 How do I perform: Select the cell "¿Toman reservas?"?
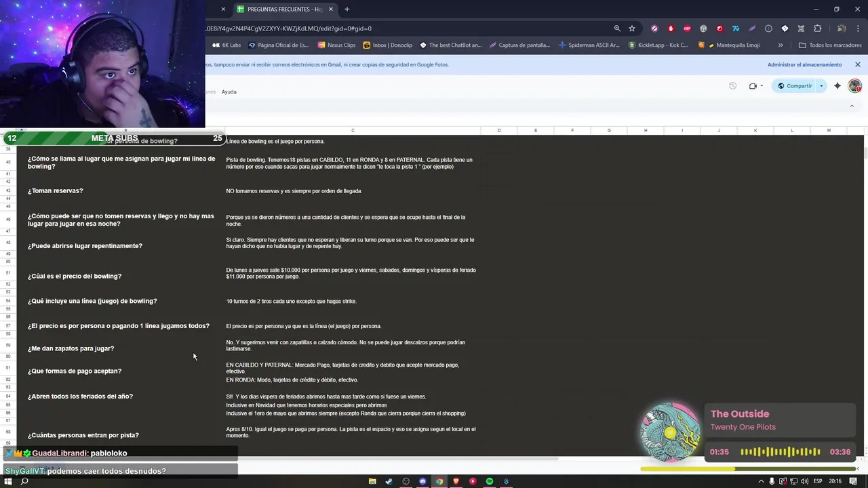55,191
